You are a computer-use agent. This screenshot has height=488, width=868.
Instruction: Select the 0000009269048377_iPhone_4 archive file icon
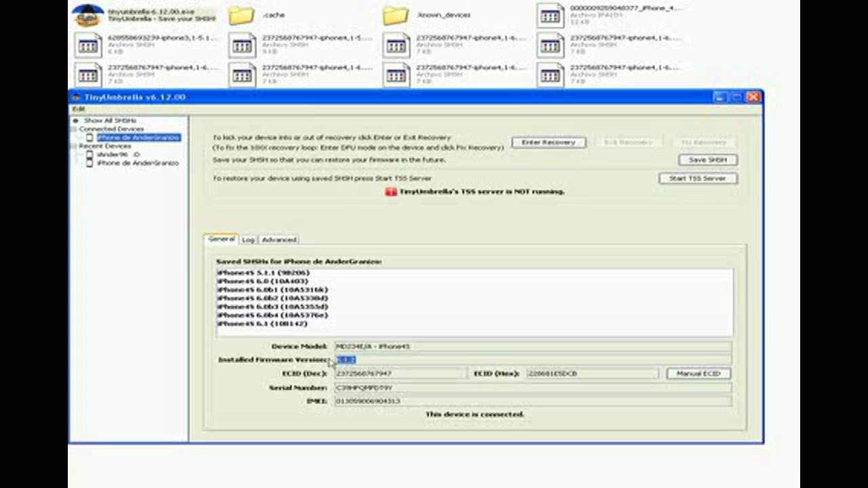point(550,15)
